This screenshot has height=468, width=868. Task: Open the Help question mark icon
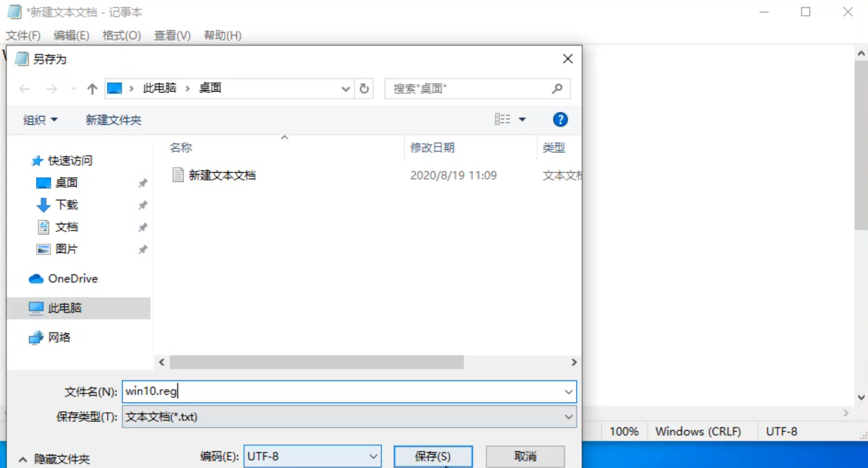(560, 119)
